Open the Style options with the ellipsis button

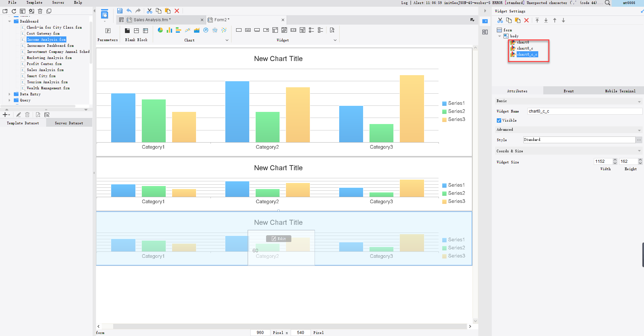(x=639, y=140)
